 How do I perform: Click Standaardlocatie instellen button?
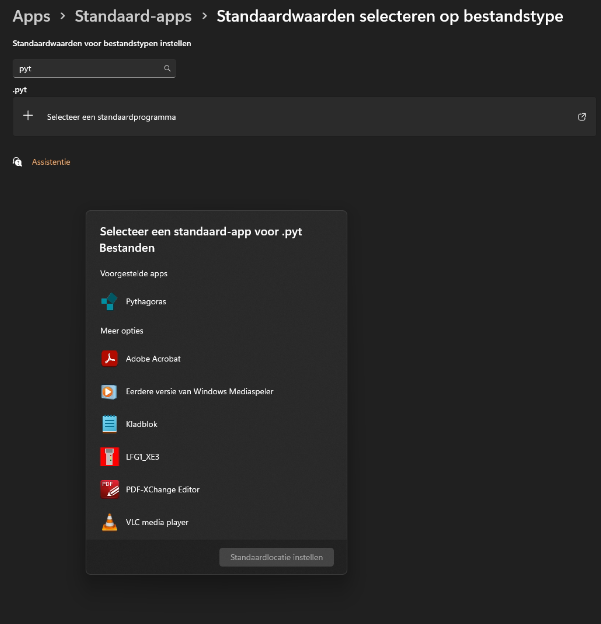point(277,557)
